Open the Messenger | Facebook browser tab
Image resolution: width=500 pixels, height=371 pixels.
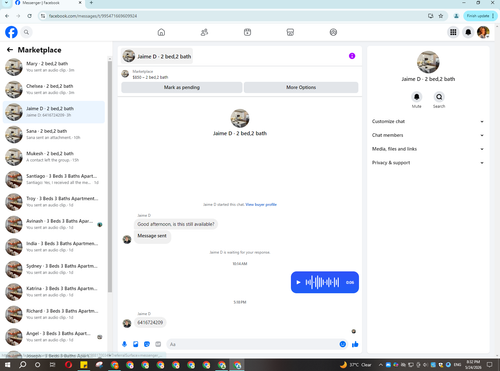click(49, 3)
